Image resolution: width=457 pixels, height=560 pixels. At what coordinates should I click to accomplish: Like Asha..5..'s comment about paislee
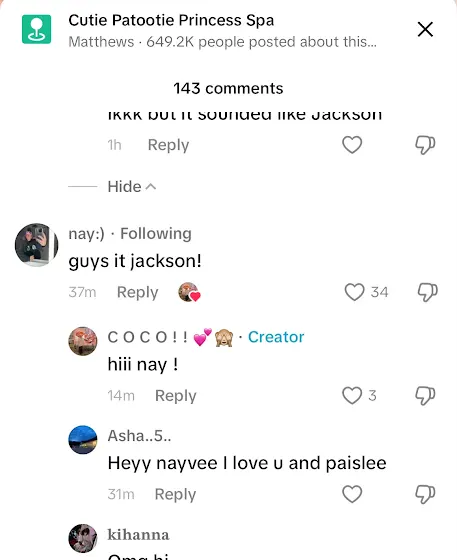tap(352, 494)
